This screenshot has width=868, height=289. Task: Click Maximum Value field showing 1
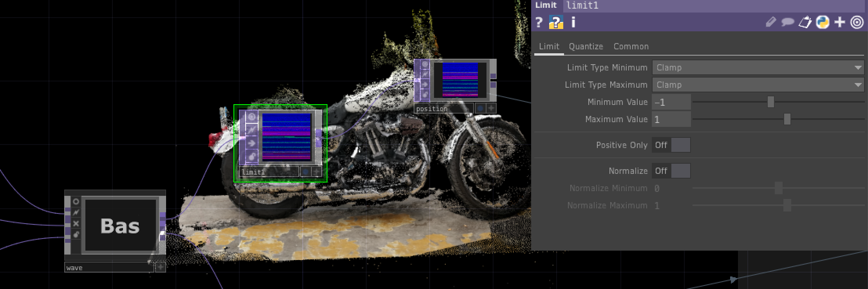click(x=671, y=119)
